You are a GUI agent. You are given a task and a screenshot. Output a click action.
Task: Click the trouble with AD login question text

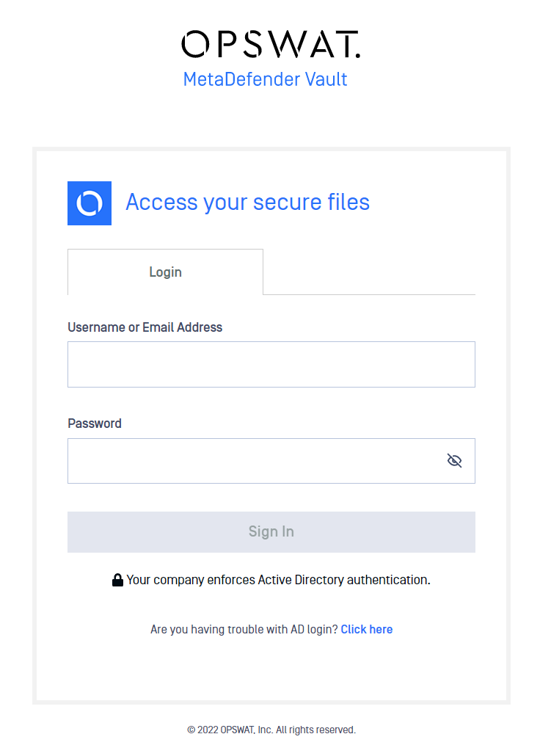[x=244, y=629]
